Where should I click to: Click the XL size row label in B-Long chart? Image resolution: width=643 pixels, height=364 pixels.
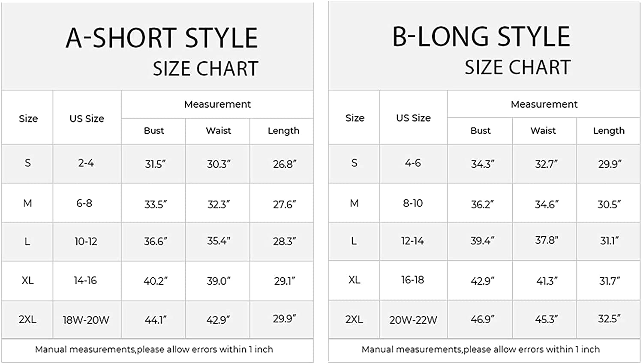click(354, 280)
